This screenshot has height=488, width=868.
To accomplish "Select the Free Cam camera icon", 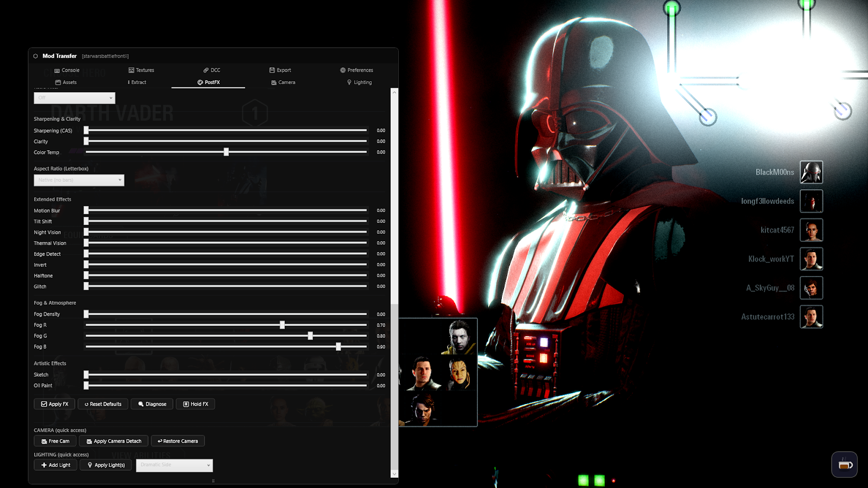I will 43,441.
